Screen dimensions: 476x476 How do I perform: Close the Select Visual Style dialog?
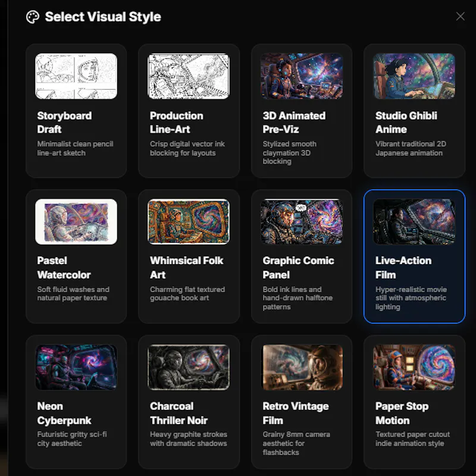[460, 17]
